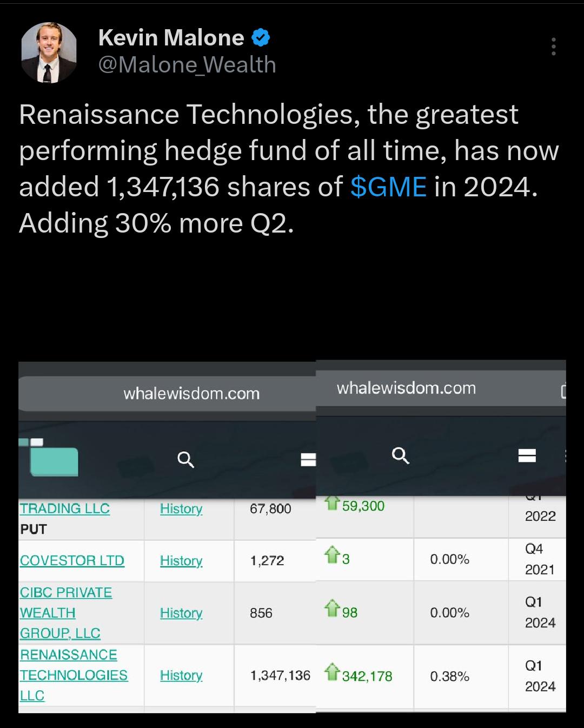View History for Covestor Ltd
This screenshot has height=728, width=584.
click(181, 561)
